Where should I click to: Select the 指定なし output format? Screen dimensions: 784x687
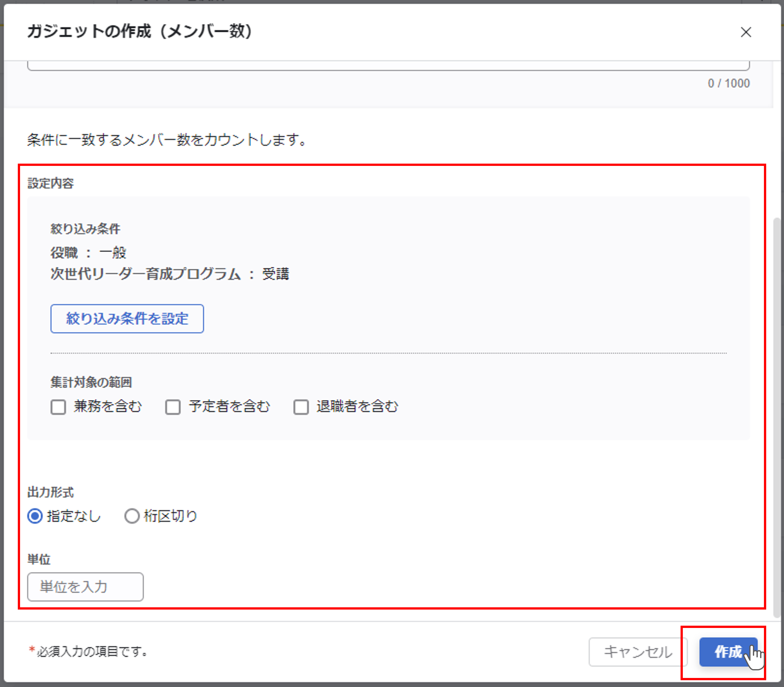35,516
